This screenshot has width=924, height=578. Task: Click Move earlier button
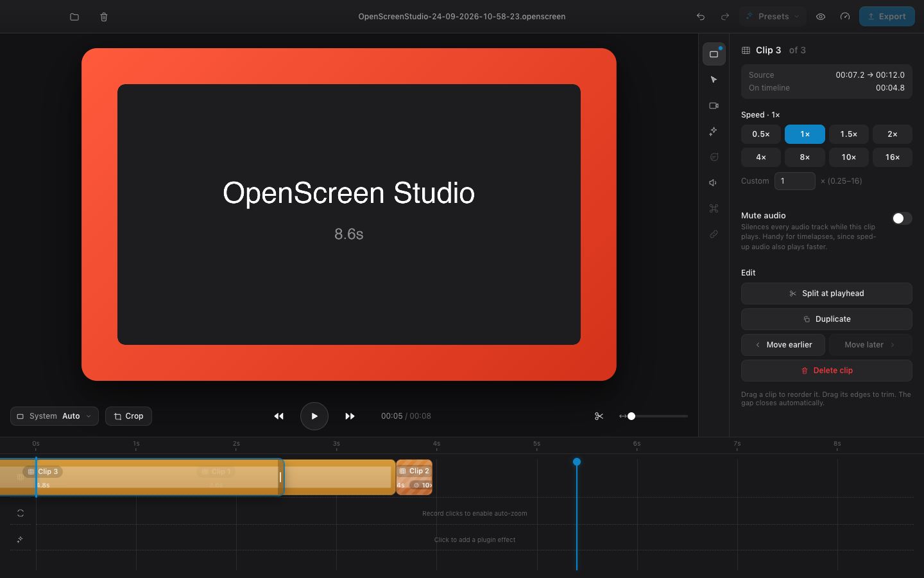[x=783, y=345]
